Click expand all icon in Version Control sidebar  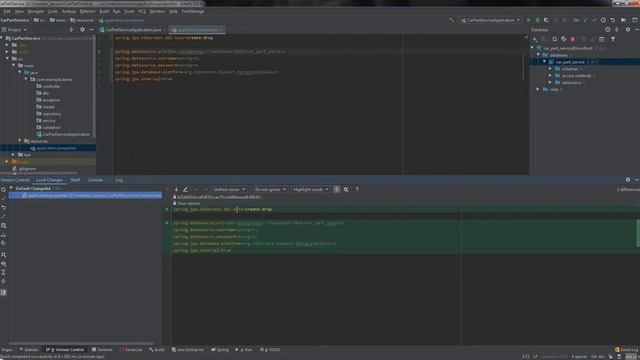pyautogui.click(x=3, y=272)
